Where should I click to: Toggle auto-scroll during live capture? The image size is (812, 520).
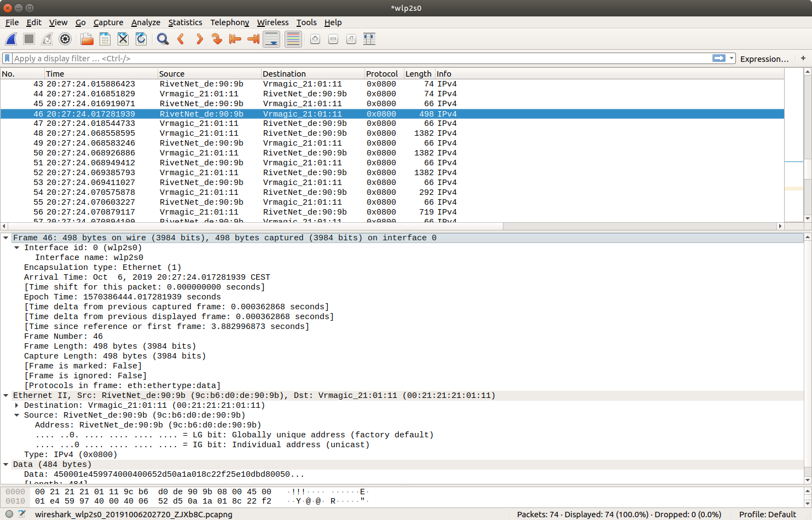(271, 39)
